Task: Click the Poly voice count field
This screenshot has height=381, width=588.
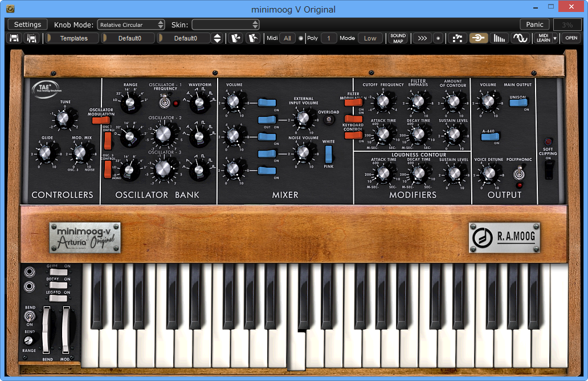Action: [x=329, y=38]
